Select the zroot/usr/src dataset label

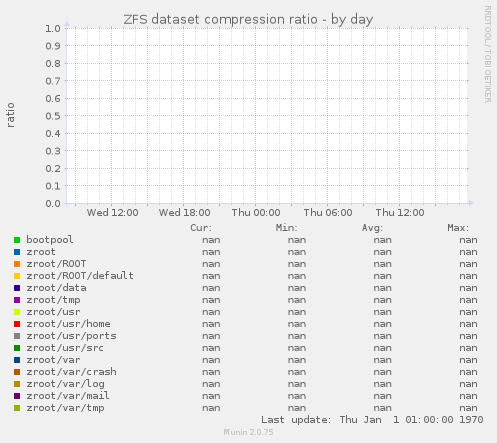click(x=65, y=348)
